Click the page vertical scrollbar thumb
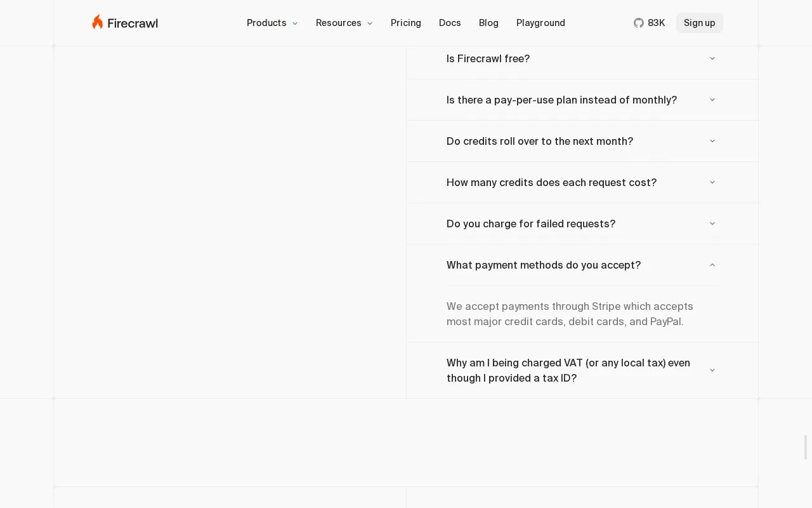 coord(806,447)
